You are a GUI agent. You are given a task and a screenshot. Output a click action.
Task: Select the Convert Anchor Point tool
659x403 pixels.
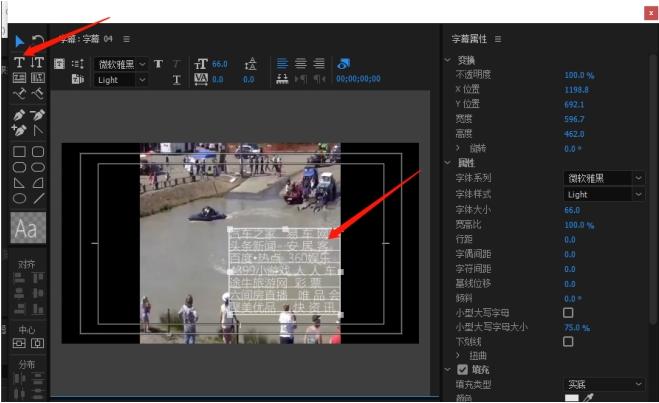[x=38, y=131]
